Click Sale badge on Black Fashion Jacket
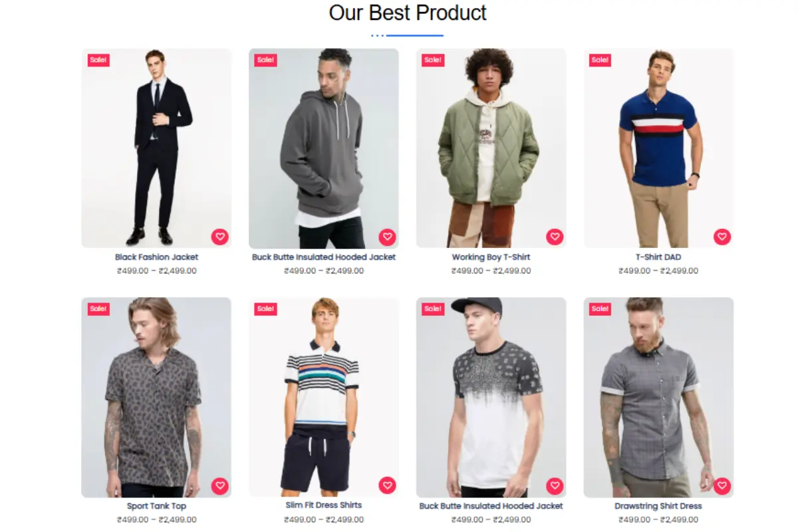798x532 pixels. tap(98, 61)
